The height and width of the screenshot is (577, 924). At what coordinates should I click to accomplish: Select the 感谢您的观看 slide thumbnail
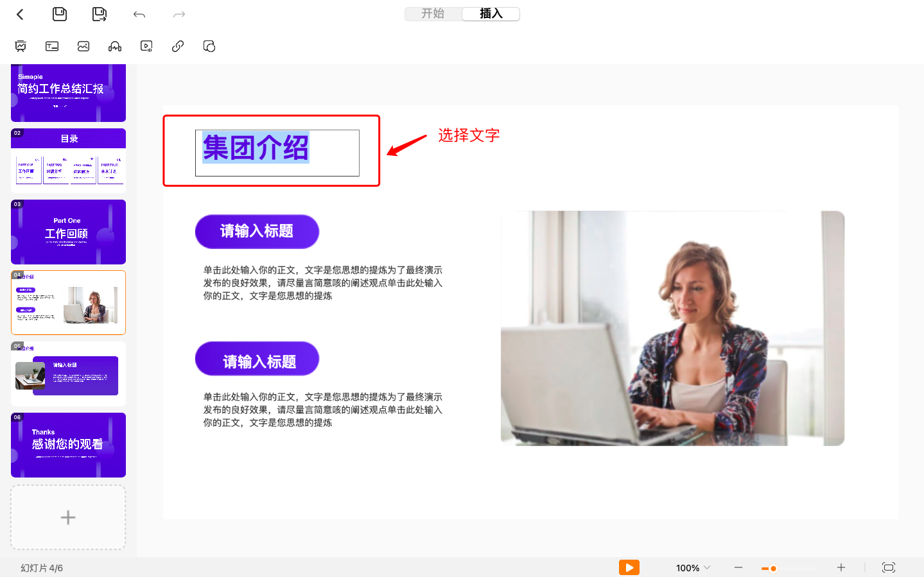[x=68, y=445]
